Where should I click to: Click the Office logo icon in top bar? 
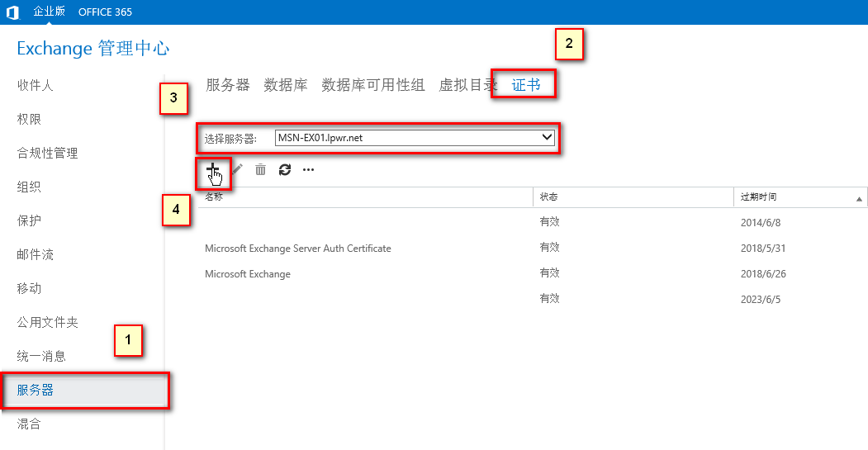(x=12, y=12)
